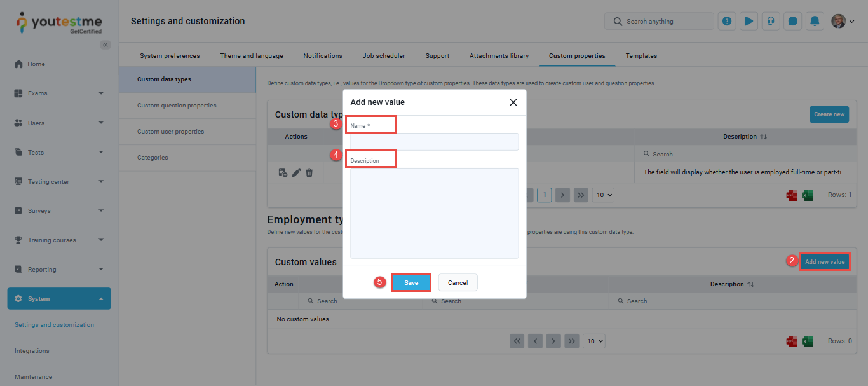Click the Add new value button
868x386 pixels.
click(825, 262)
